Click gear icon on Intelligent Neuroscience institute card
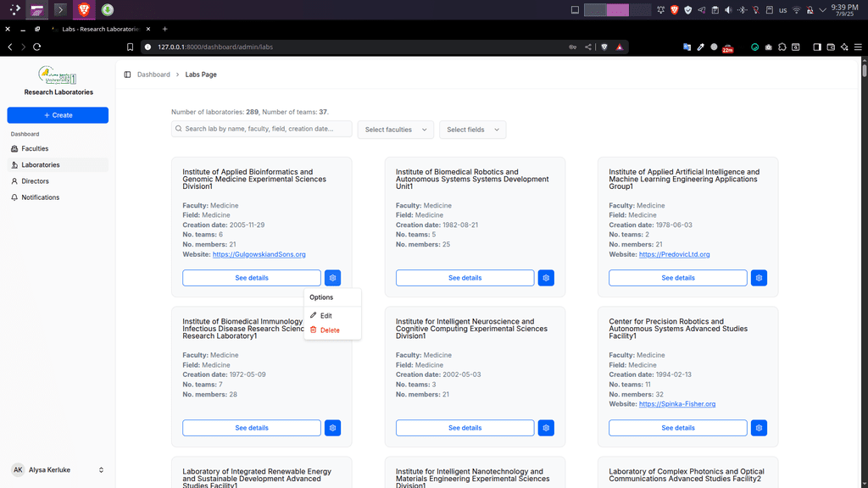 click(x=546, y=428)
